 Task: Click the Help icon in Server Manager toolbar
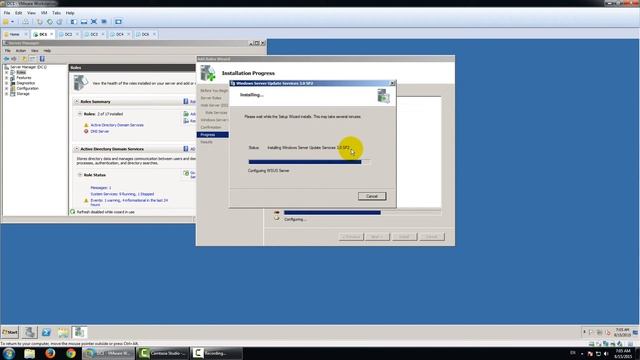pos(42,59)
